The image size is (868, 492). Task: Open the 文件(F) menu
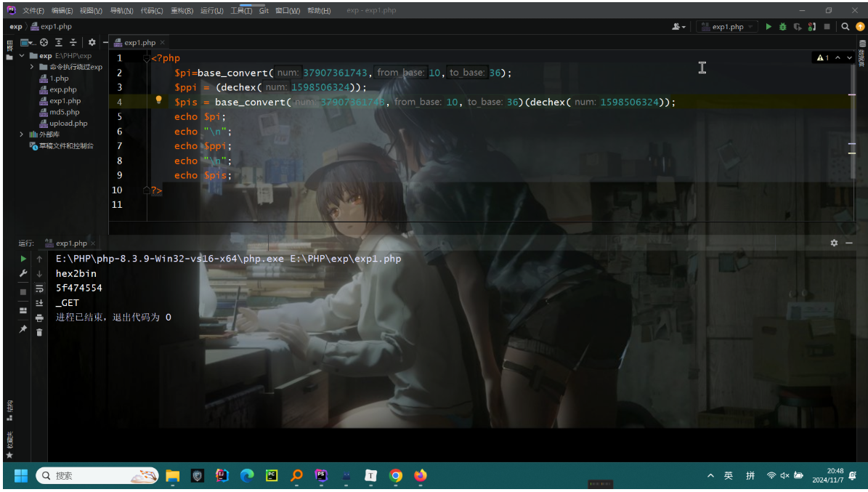[33, 10]
